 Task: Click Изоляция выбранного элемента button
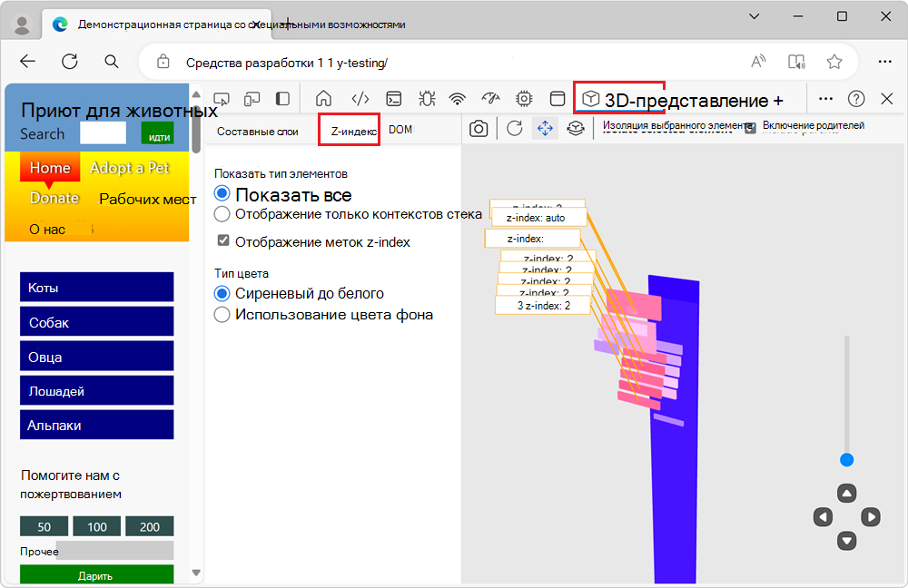coord(676,126)
